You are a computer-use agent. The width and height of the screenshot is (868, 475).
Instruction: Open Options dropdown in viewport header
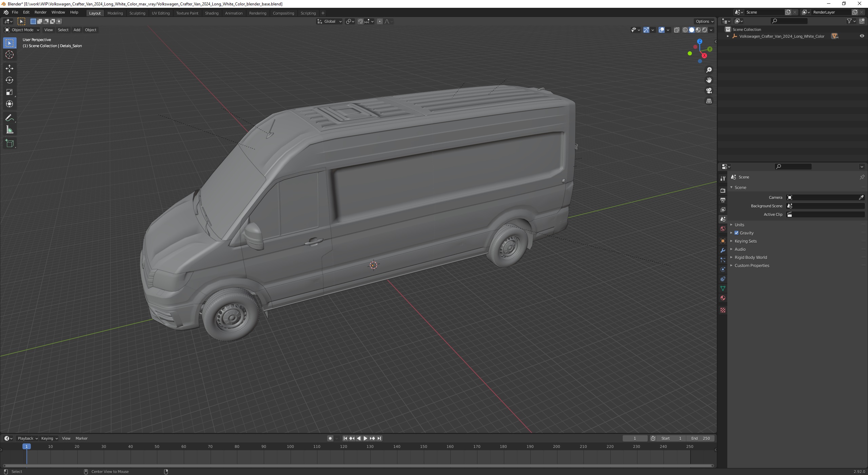(704, 21)
